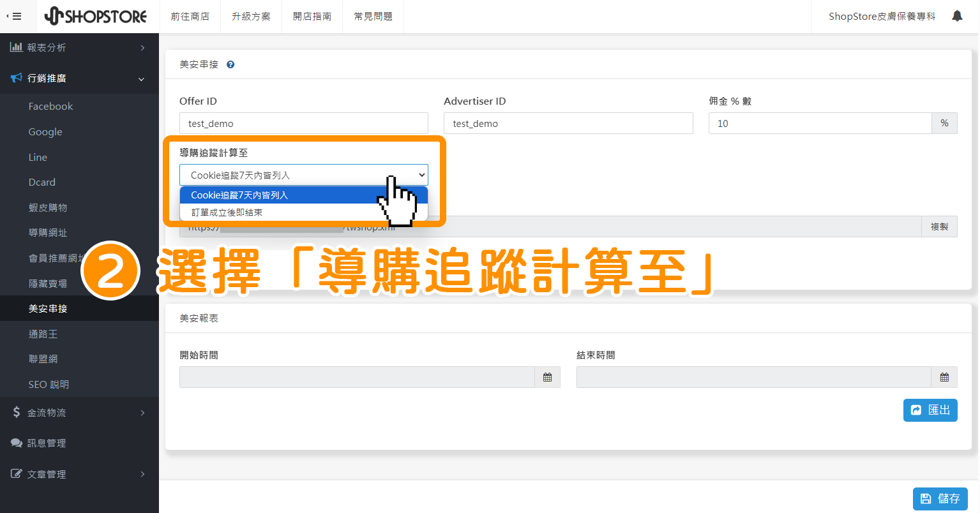Open calendar icon for 結束時間

[944, 377]
